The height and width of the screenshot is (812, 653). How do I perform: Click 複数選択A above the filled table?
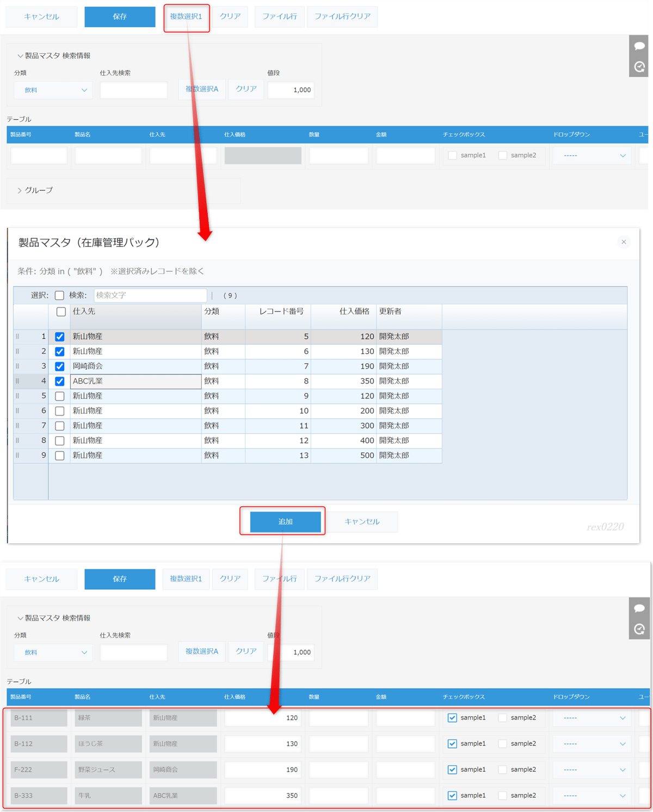(202, 651)
